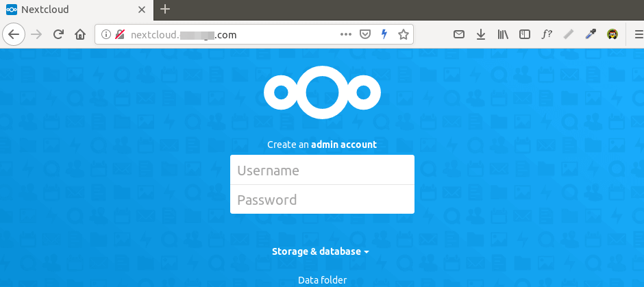Click the forward navigation arrow
The image size is (644, 287).
36,34
